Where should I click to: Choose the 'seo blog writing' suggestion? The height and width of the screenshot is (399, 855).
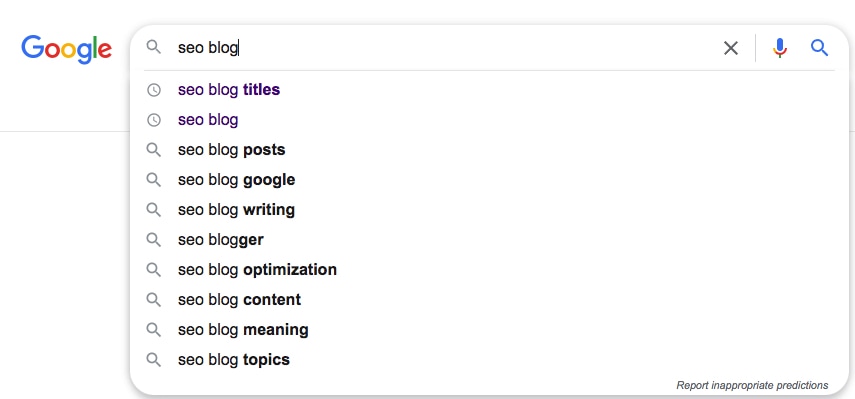tap(236, 210)
